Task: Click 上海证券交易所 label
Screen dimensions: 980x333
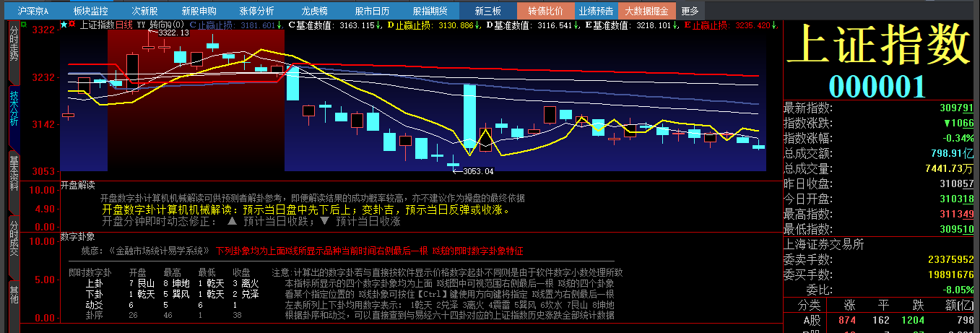Action: [x=824, y=244]
